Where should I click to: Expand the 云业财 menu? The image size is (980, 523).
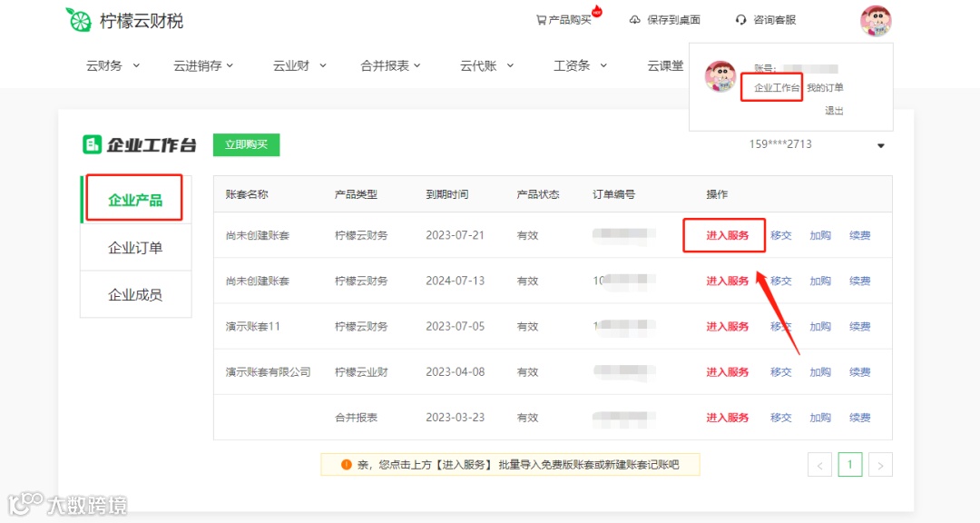pyautogui.click(x=299, y=65)
